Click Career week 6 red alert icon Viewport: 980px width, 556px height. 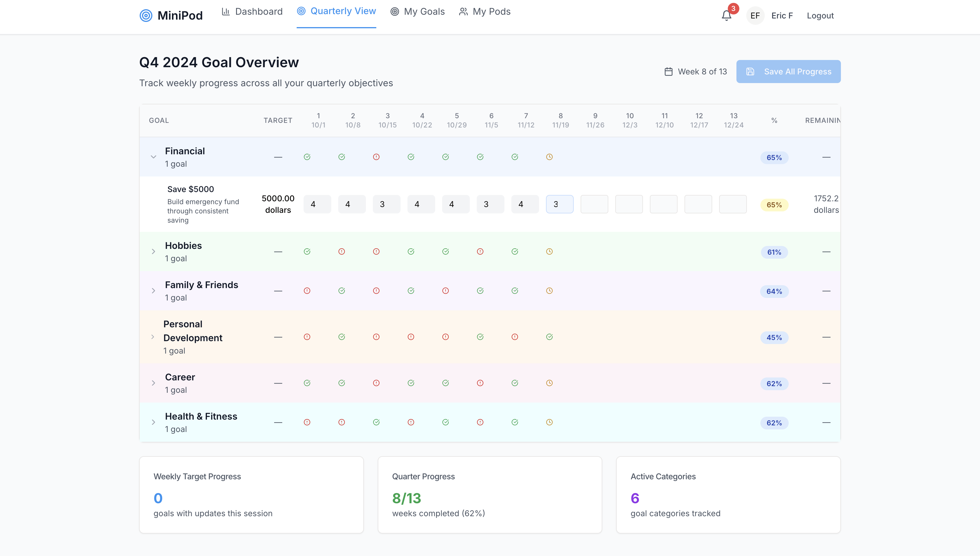coord(480,383)
